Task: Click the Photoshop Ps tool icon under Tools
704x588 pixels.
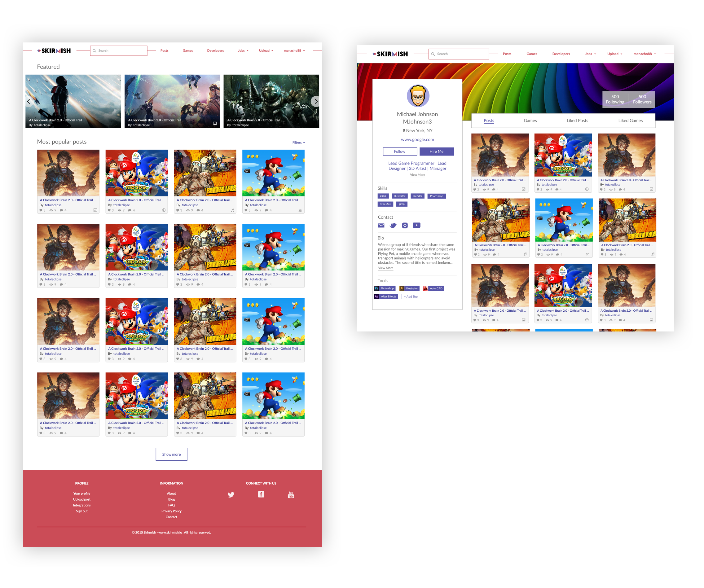Action: point(376,288)
